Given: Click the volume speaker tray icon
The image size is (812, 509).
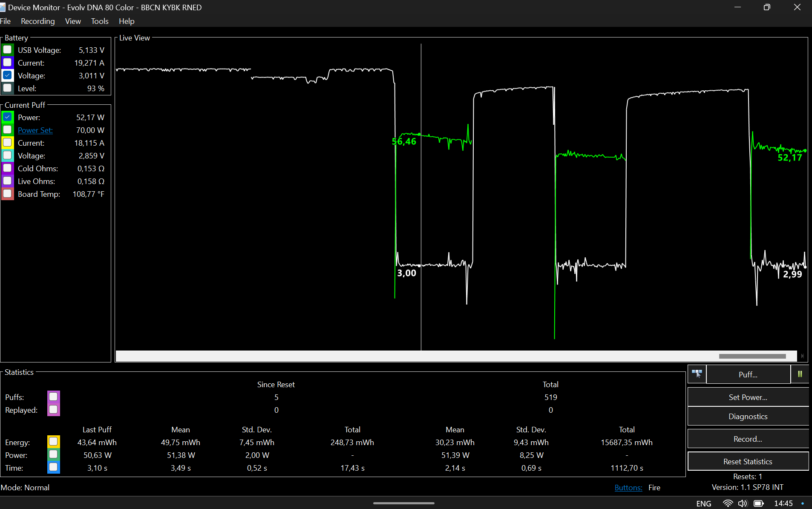Looking at the screenshot, I should pos(743,503).
